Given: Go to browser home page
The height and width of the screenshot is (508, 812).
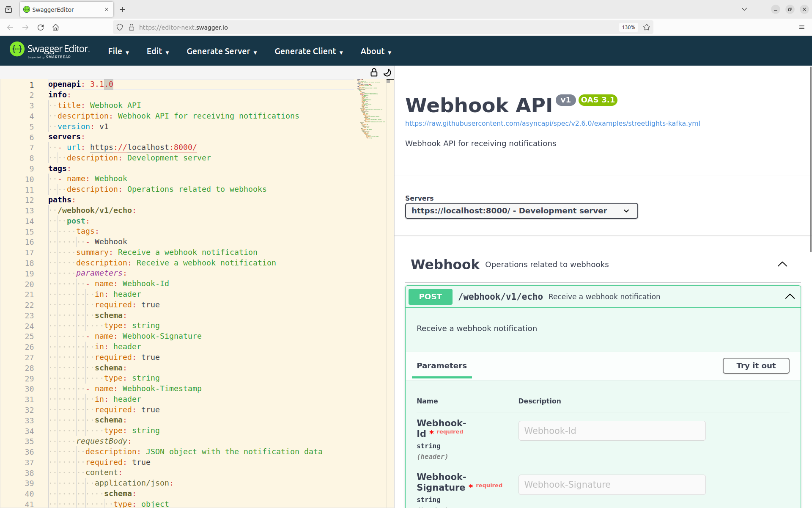Looking at the screenshot, I should [55, 27].
